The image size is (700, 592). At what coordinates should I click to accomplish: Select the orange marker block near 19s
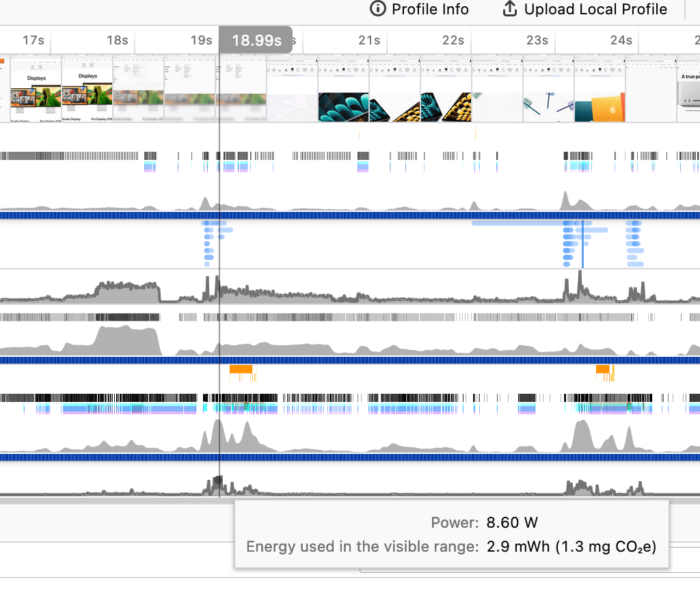[x=241, y=369]
